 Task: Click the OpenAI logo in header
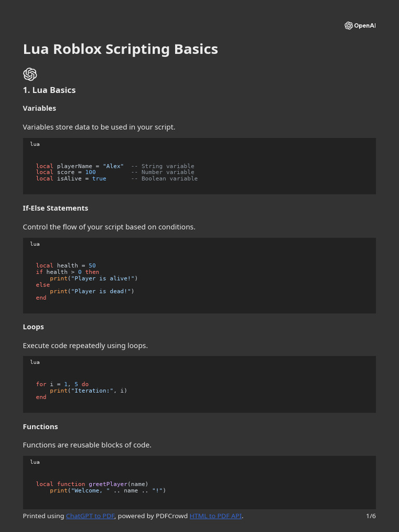coord(349,25)
